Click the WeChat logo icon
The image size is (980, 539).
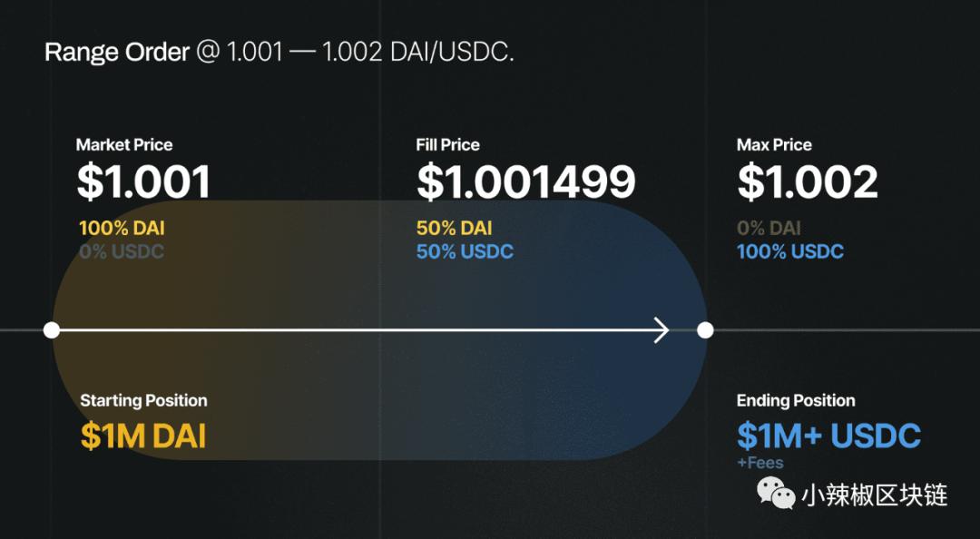(776, 494)
